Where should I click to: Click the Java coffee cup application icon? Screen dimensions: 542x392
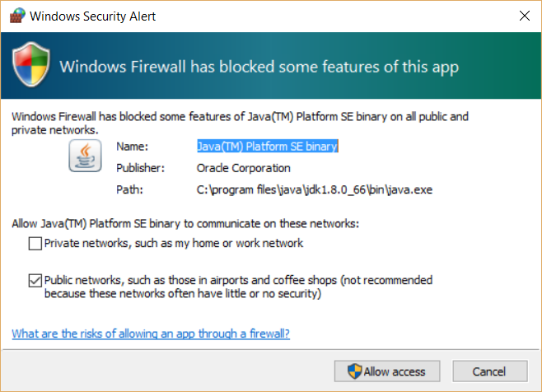(84, 156)
